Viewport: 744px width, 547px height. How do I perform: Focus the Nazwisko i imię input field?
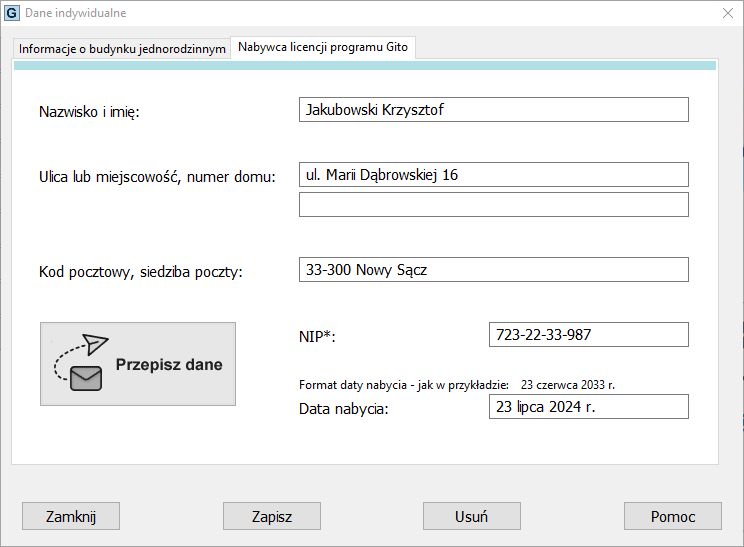coord(493,110)
